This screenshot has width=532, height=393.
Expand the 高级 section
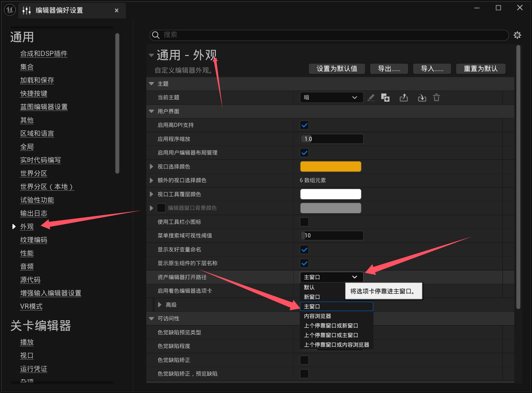[x=159, y=305]
